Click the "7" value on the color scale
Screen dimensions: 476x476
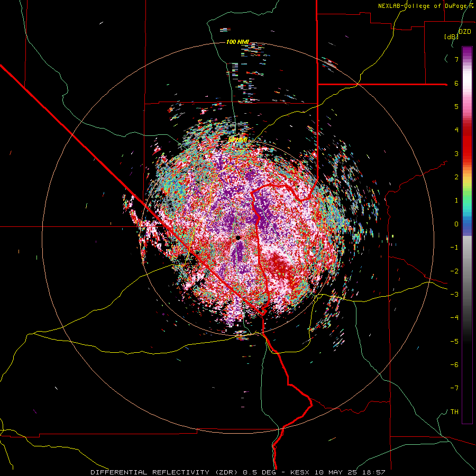point(456,59)
